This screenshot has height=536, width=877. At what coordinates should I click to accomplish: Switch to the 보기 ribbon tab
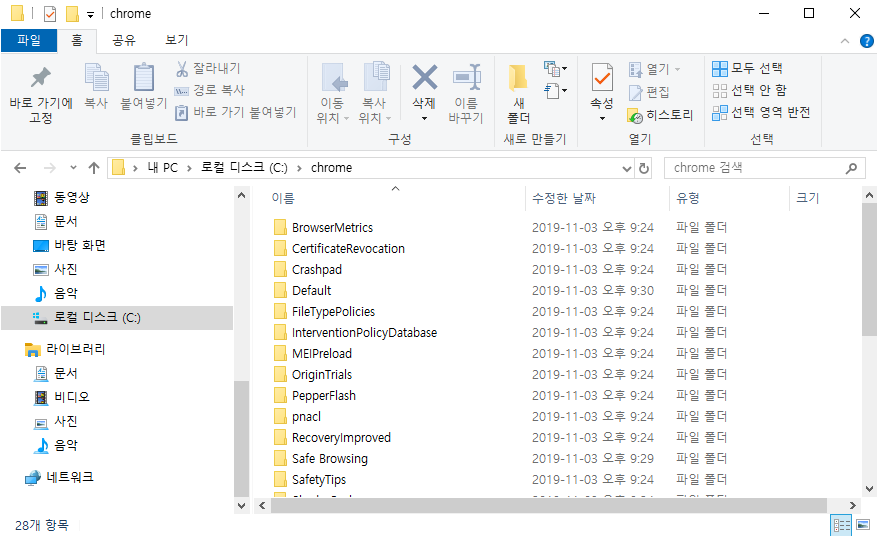point(177,40)
